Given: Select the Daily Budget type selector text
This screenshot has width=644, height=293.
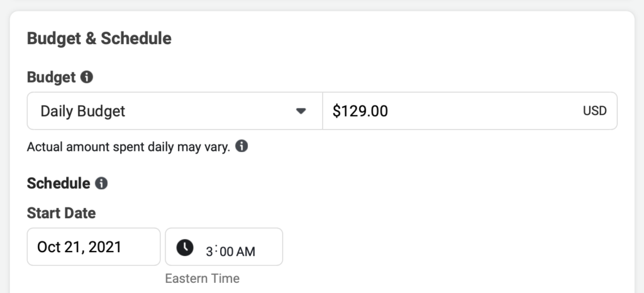Looking at the screenshot, I should (x=83, y=111).
